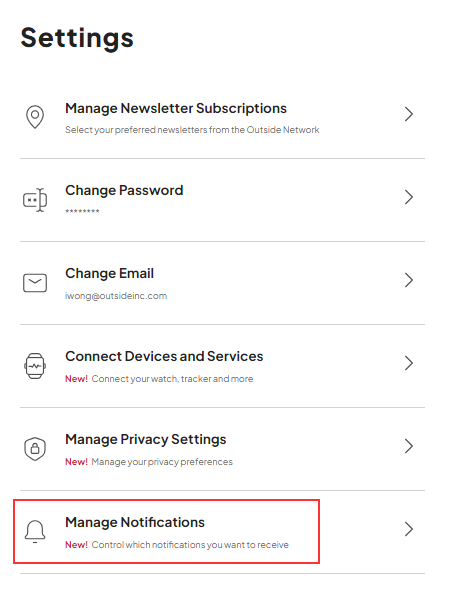Viewport: 456px width, 605px height.
Task: Select the Manage Notifications heading
Action: pyautogui.click(x=135, y=522)
